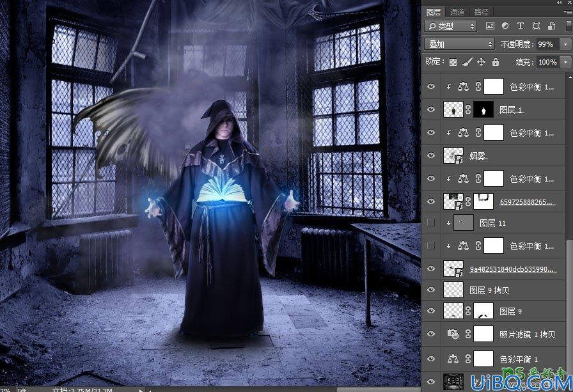573x392 pixels.
Task: Open the 类型 layer filter dropdown
Action: pos(451,26)
